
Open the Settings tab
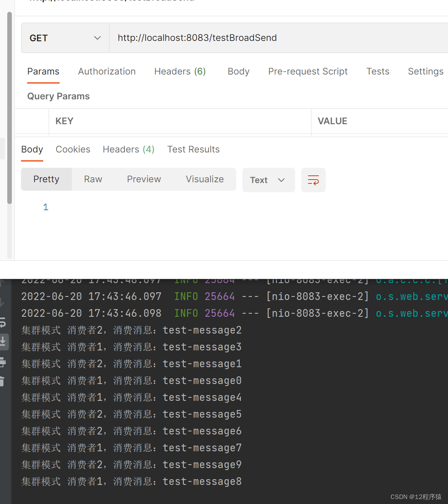coord(425,71)
